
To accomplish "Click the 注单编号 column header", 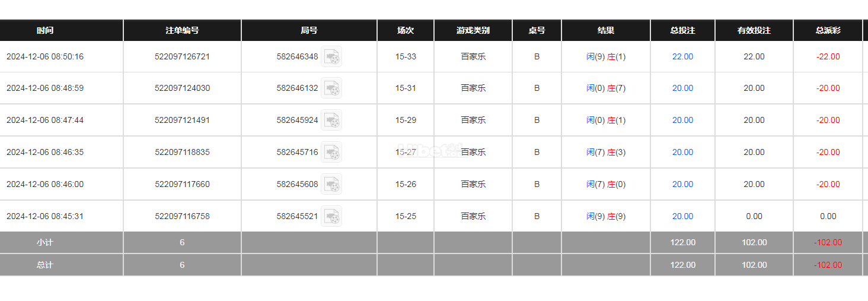I will [182, 31].
